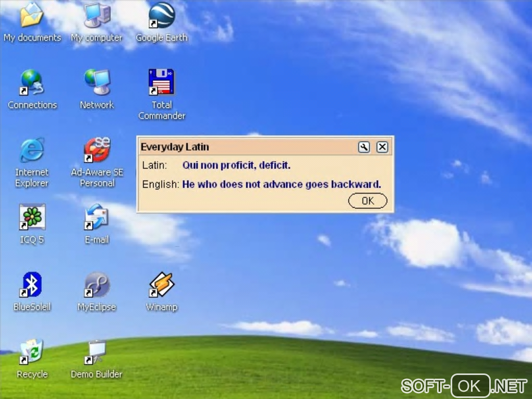Select the Recycle bin icon
This screenshot has height=399, width=532.
(x=31, y=352)
